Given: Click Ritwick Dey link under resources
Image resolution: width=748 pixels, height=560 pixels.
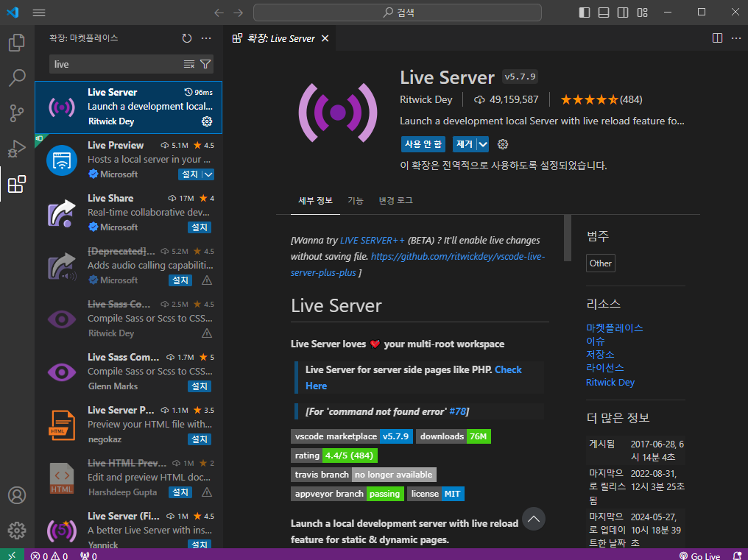Looking at the screenshot, I should (610, 382).
